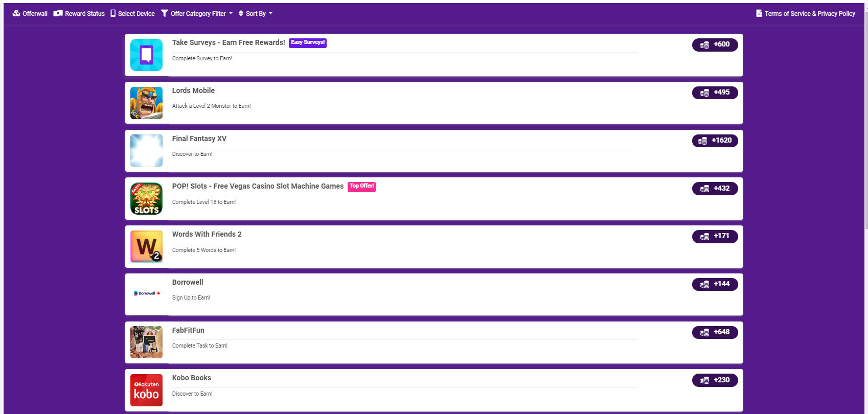Click the Words With Friends 2 icon
The width and height of the screenshot is (868, 414).
tap(146, 246)
